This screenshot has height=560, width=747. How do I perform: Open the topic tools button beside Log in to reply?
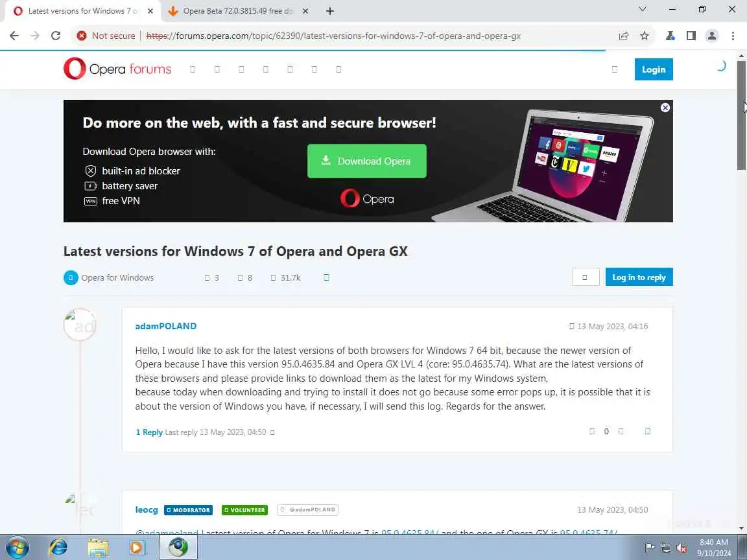point(586,277)
